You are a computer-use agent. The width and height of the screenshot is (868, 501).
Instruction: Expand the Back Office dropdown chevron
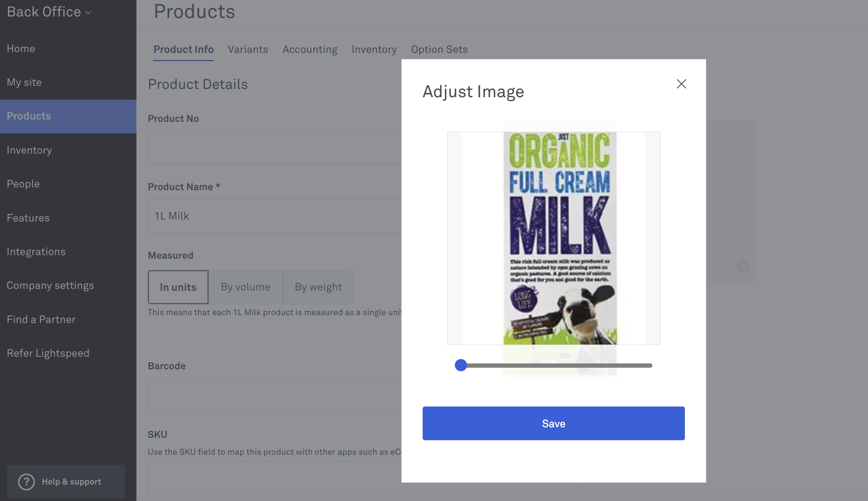89,13
